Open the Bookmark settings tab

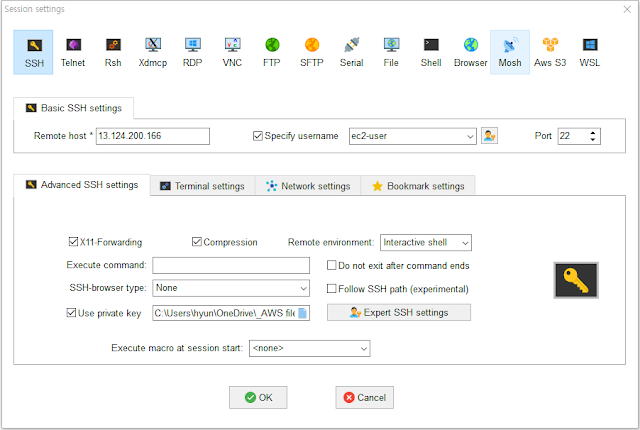[418, 186]
